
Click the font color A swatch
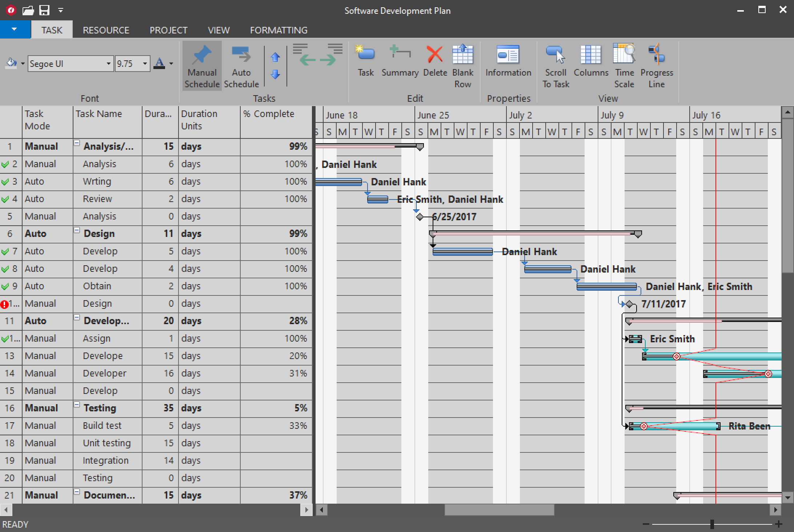(x=159, y=64)
